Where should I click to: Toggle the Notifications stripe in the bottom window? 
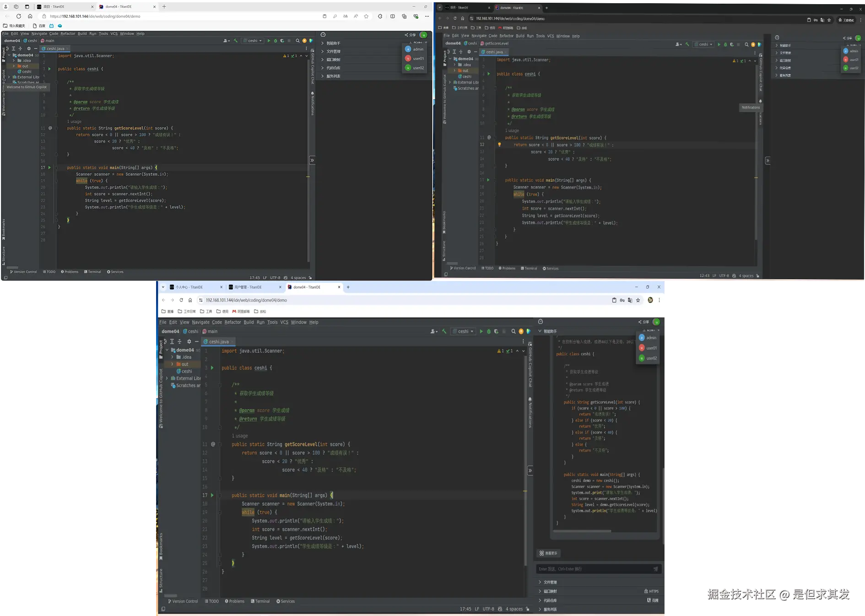(x=530, y=413)
